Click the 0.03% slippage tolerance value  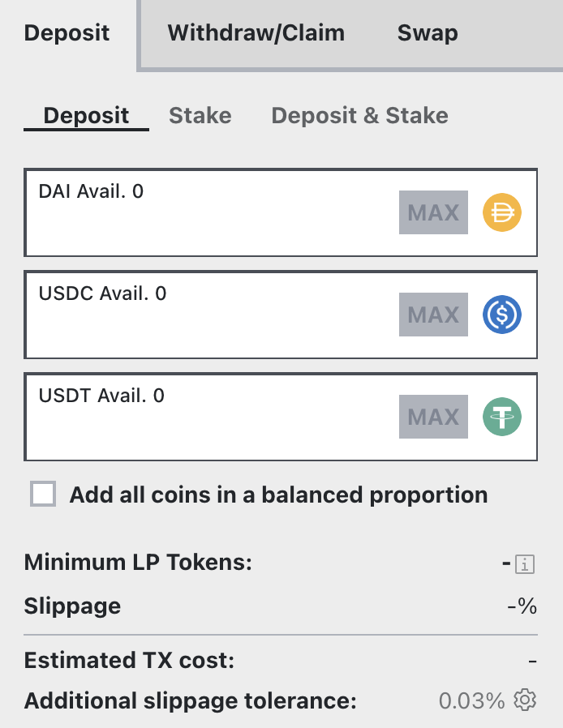pos(472,700)
